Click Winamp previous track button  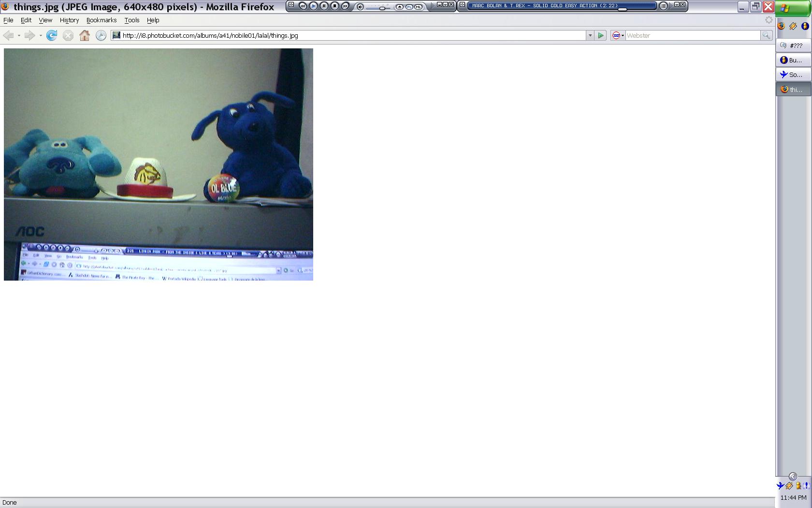(x=303, y=6)
